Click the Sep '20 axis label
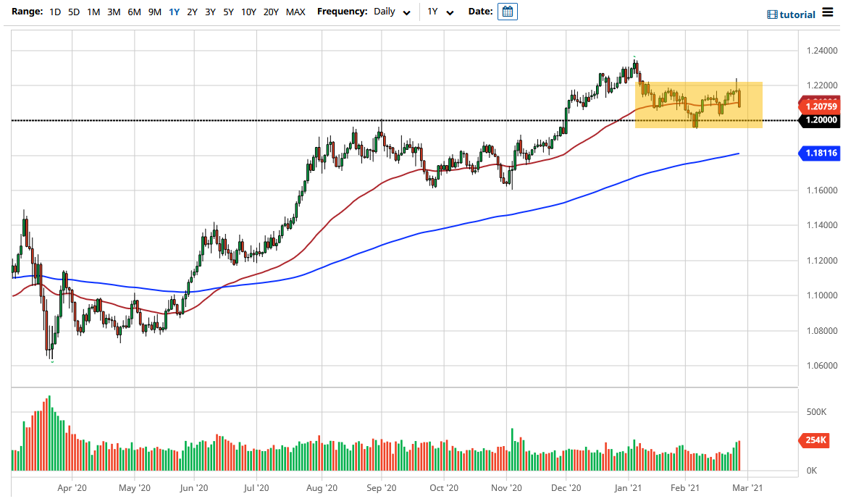Image resolution: width=843 pixels, height=504 pixels. click(x=382, y=488)
